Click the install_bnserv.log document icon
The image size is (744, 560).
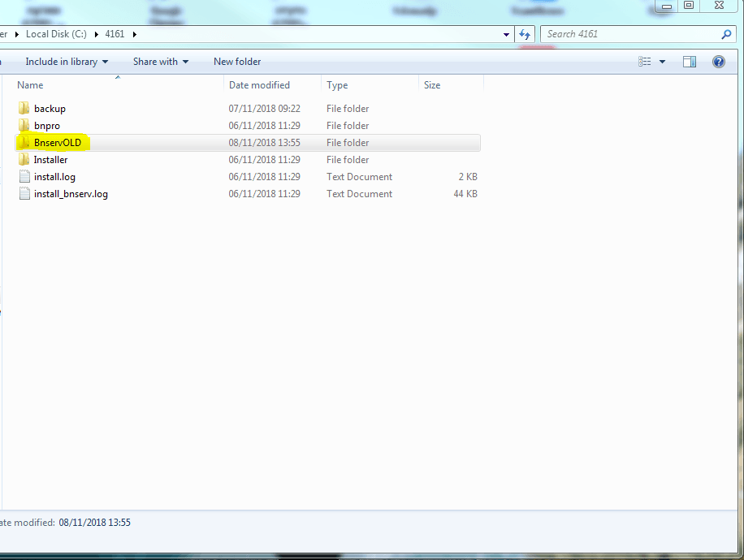coord(24,194)
